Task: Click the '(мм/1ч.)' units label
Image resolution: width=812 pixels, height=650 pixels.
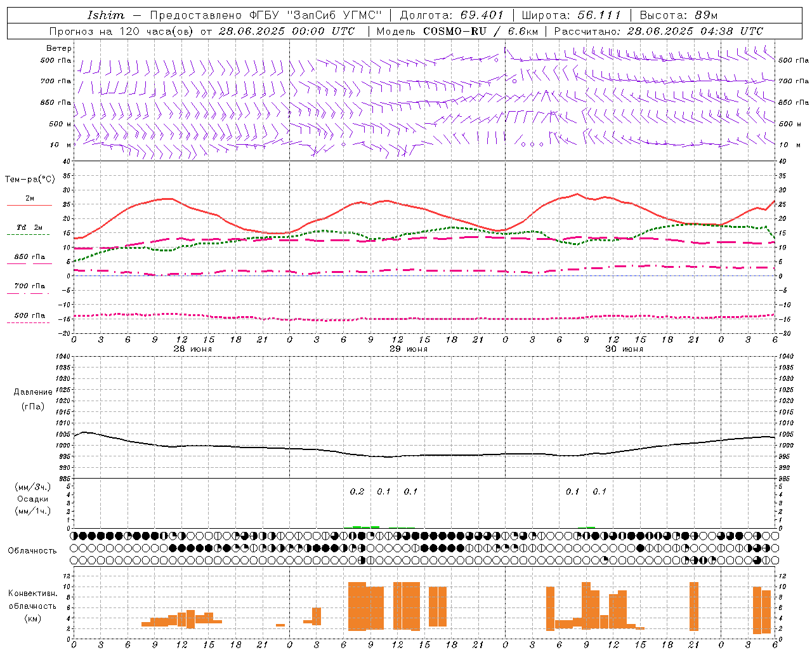Action: [x=33, y=511]
